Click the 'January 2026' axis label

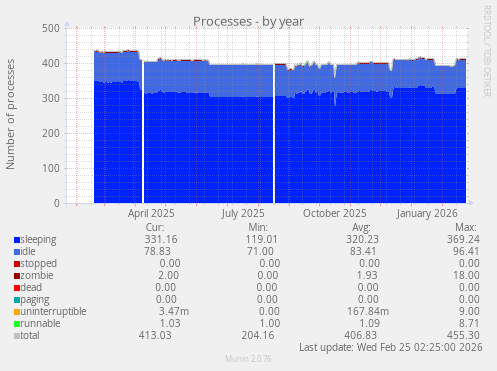(x=427, y=213)
